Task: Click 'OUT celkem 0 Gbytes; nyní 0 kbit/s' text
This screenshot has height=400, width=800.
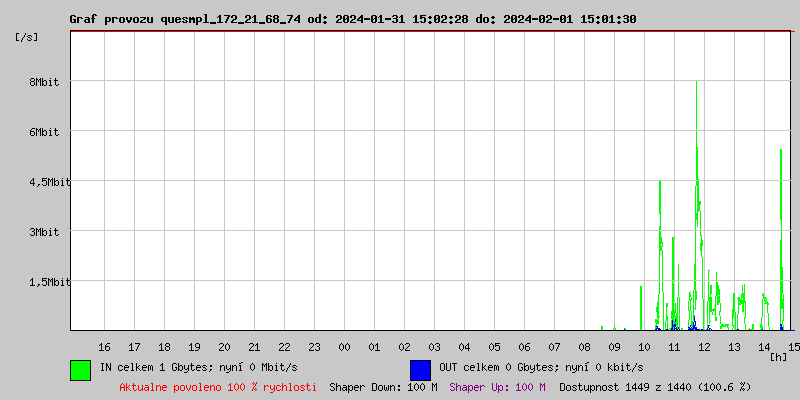Action: coord(541,367)
